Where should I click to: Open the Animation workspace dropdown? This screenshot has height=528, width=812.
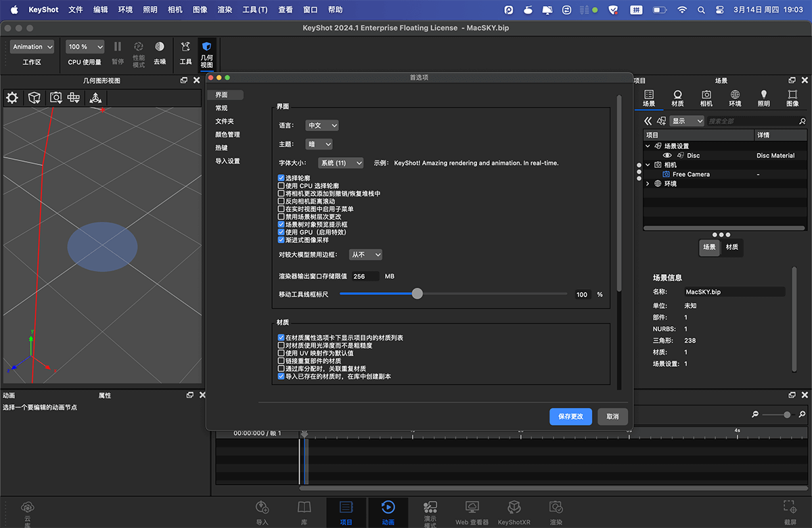click(32, 47)
